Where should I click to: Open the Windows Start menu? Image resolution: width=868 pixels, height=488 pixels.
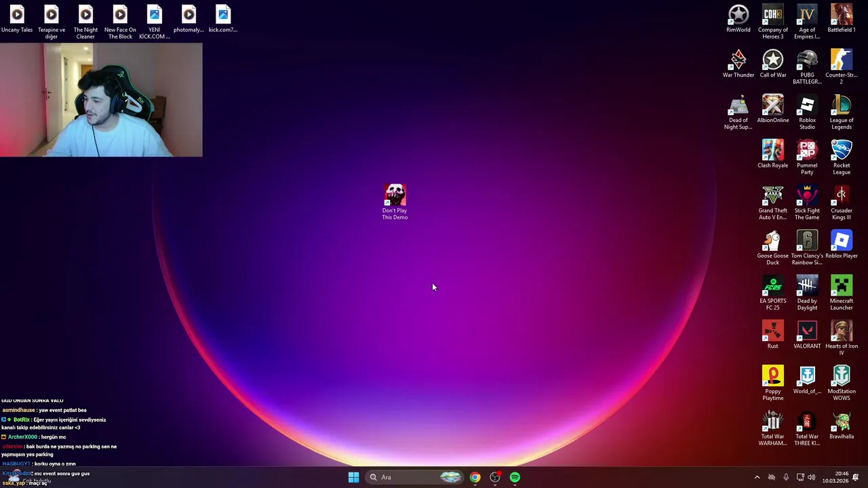[x=353, y=477]
